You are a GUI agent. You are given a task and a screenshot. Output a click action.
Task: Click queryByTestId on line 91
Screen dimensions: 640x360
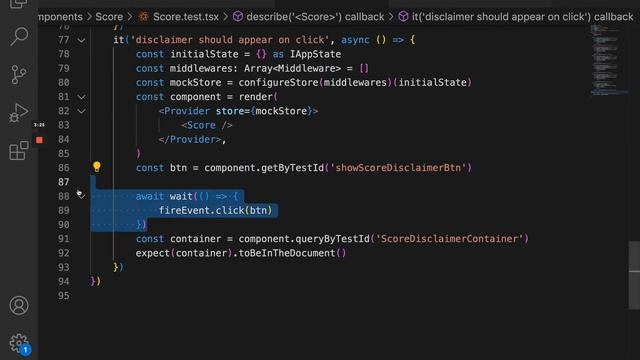click(x=332, y=239)
